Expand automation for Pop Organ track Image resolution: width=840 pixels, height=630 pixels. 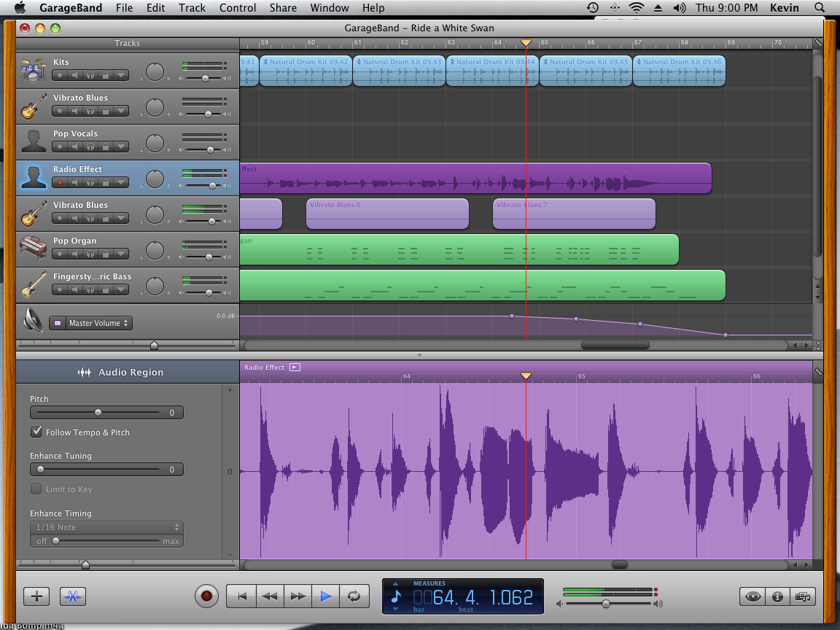(x=121, y=254)
